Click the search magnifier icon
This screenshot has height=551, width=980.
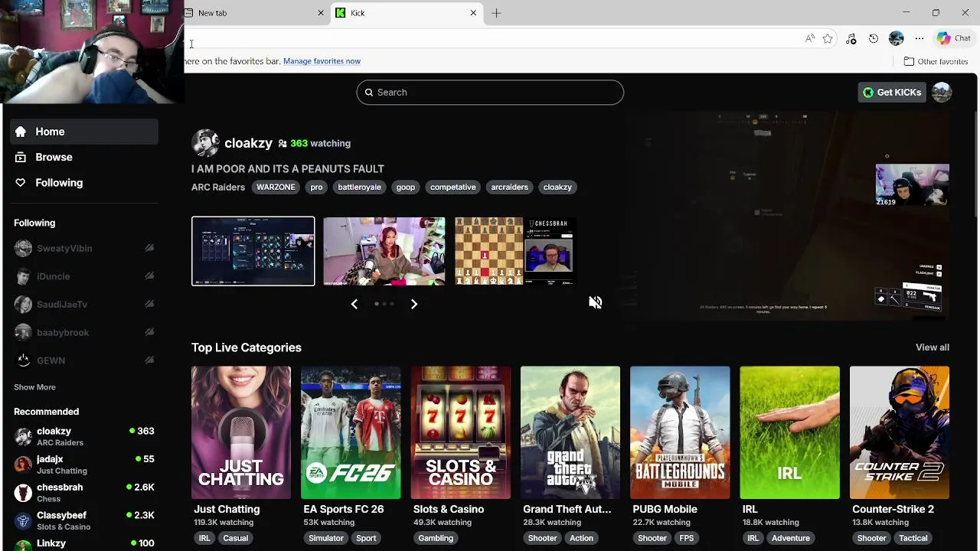(x=369, y=92)
